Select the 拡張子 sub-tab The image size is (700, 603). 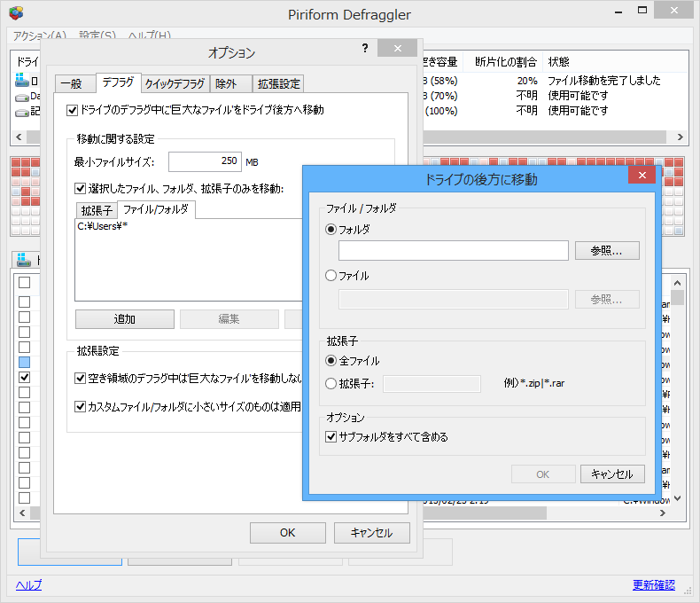(97, 210)
